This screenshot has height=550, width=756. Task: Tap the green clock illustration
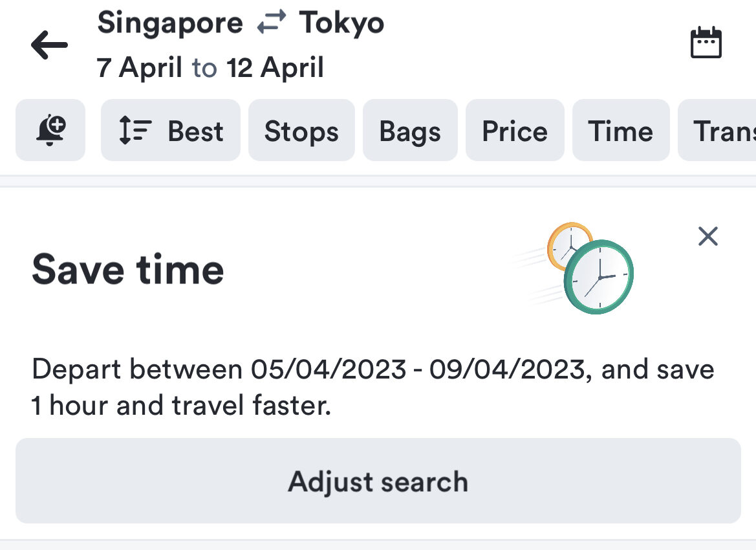599,276
